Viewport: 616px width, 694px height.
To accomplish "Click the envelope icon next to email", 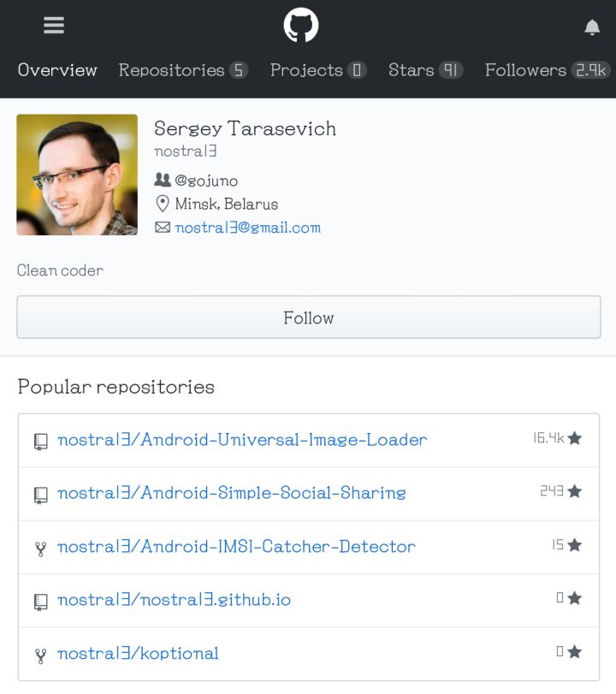I will [x=162, y=228].
